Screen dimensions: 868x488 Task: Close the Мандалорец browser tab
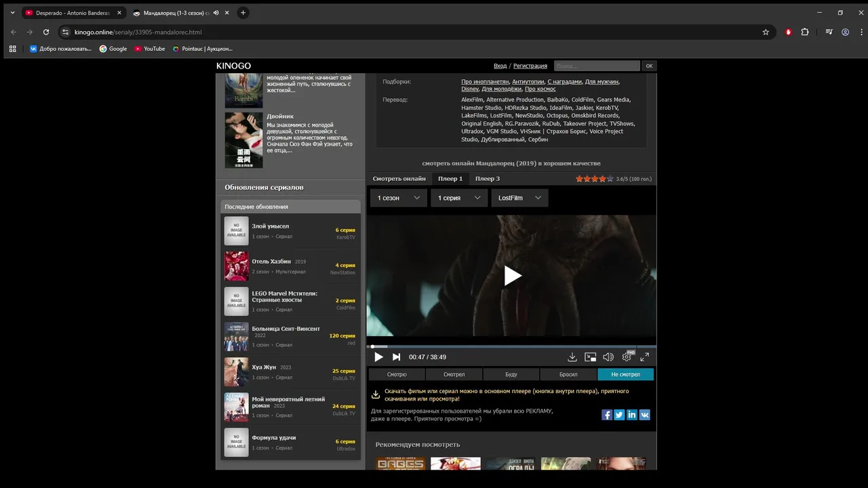[226, 13]
